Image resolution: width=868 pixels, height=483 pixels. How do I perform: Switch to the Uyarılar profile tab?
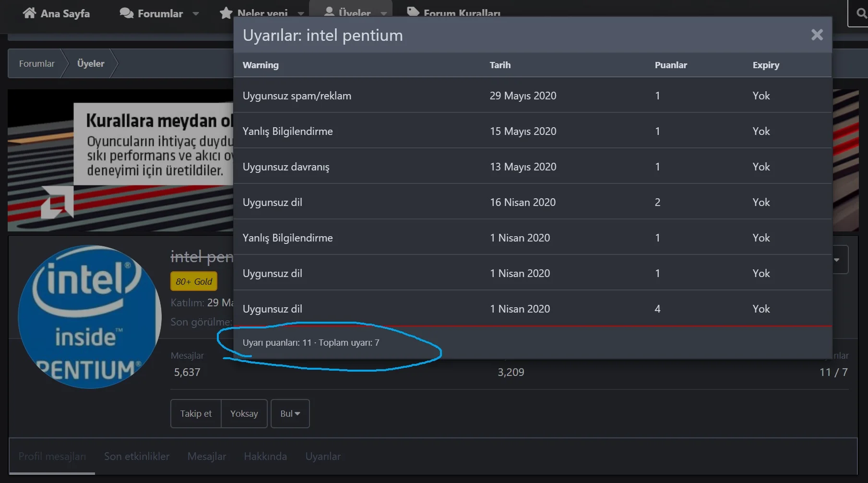323,456
